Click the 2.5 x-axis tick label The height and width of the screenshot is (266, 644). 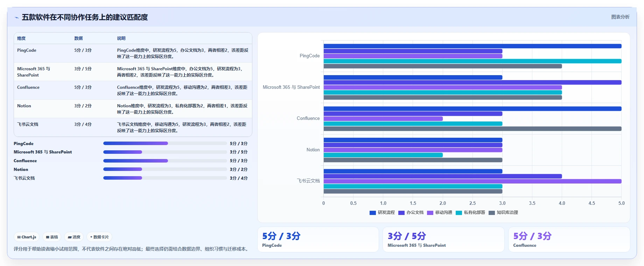click(472, 203)
